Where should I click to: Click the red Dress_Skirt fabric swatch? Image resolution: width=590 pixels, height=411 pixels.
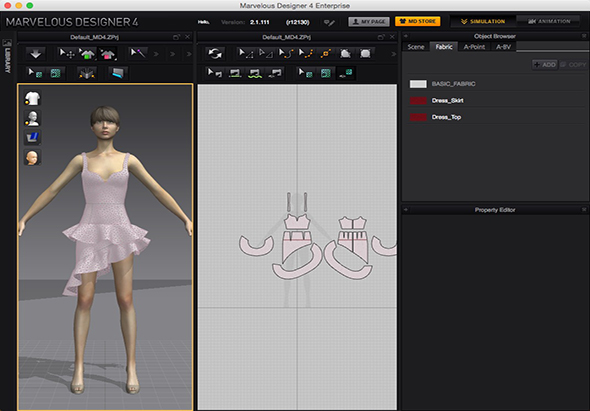click(418, 100)
